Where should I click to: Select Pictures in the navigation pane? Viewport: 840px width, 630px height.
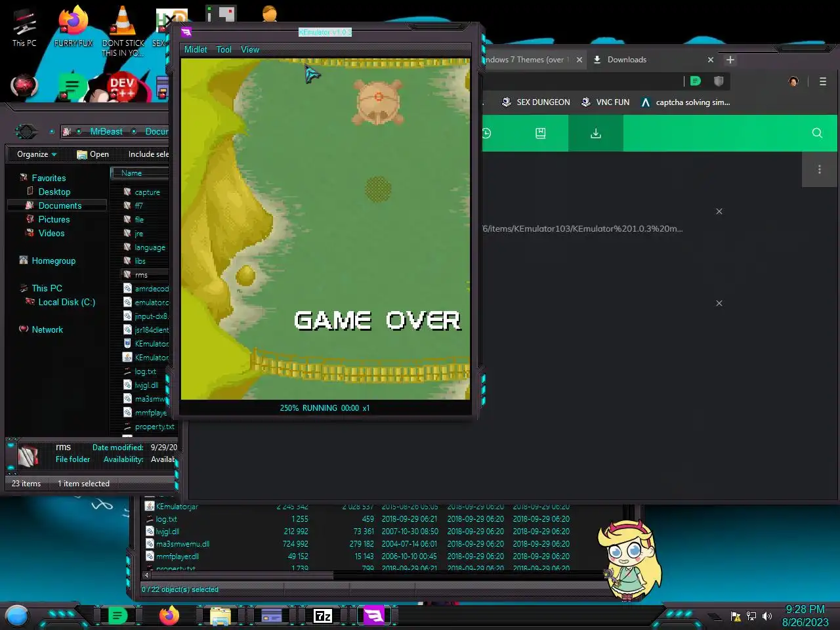coord(54,219)
